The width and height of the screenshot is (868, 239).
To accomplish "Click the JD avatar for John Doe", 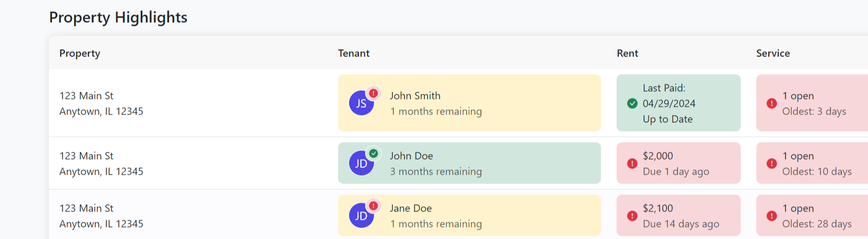I will click(x=361, y=163).
